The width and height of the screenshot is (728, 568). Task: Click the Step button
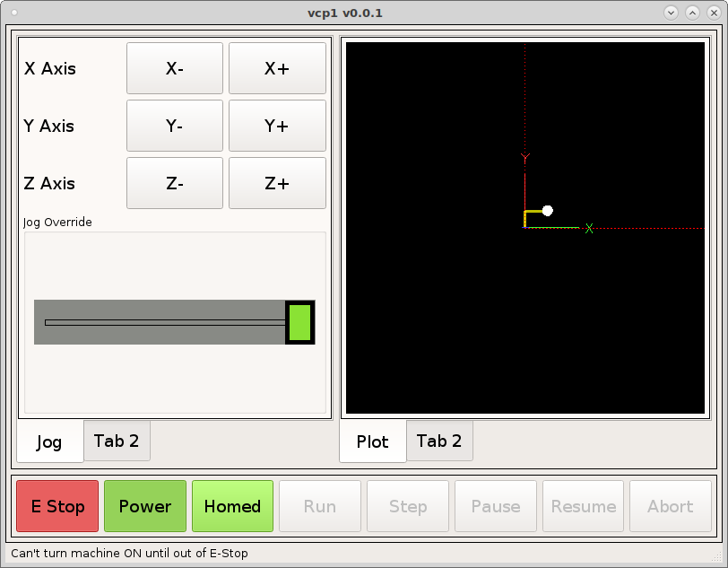[408, 506]
